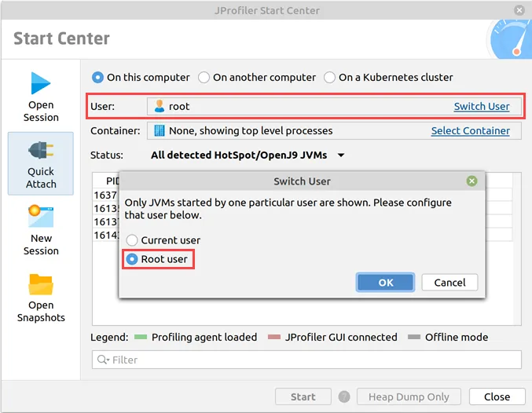Open the Open Session sidebar item
The image size is (532, 413).
(41, 97)
